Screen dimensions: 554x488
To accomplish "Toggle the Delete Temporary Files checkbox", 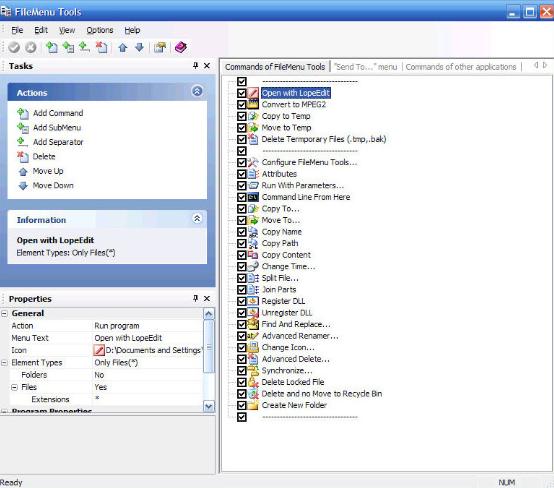I will [242, 139].
